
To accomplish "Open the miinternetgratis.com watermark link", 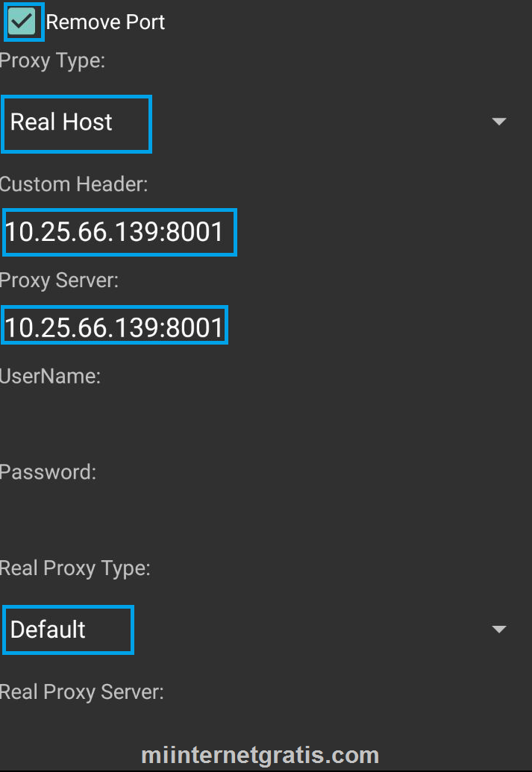I will (260, 756).
